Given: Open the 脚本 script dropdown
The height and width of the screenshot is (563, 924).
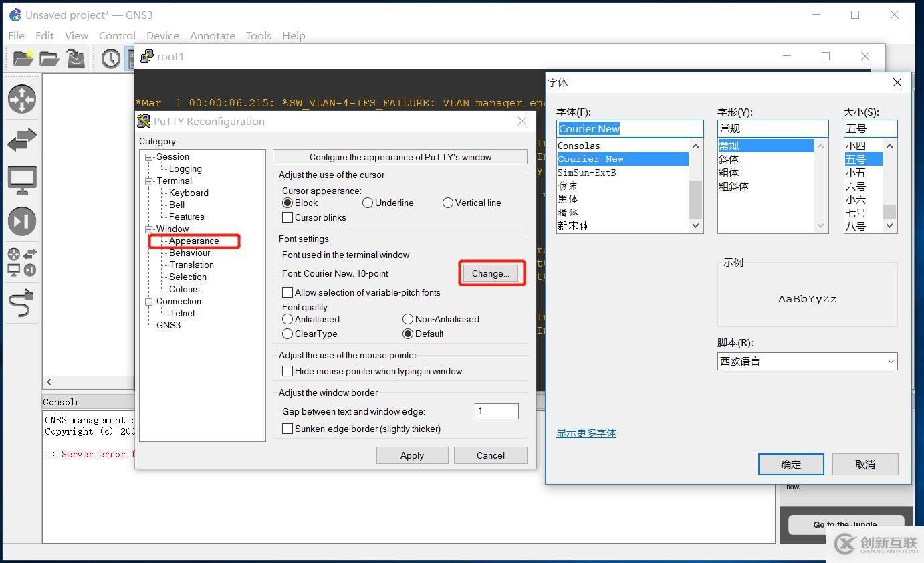Looking at the screenshot, I should [x=807, y=361].
